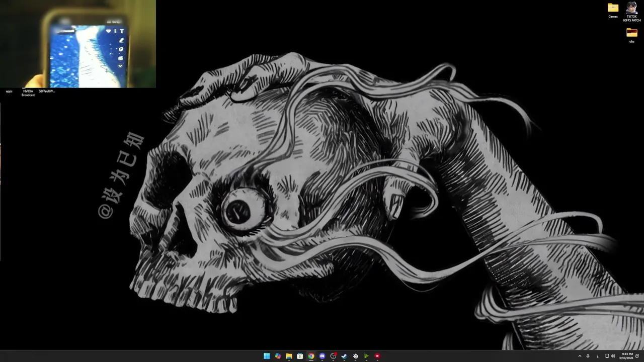This screenshot has width=644, height=362.
Task: Open the network tray icon
Action: point(607,356)
